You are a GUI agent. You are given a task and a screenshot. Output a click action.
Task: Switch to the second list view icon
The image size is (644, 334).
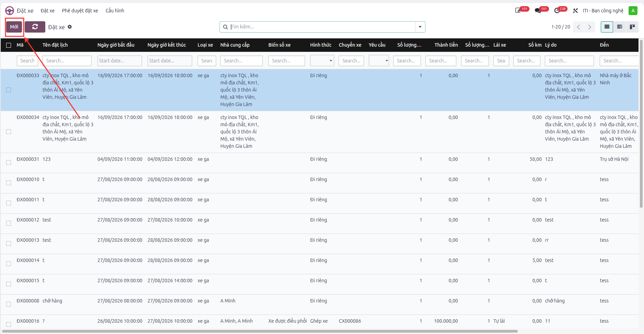(x=620, y=27)
